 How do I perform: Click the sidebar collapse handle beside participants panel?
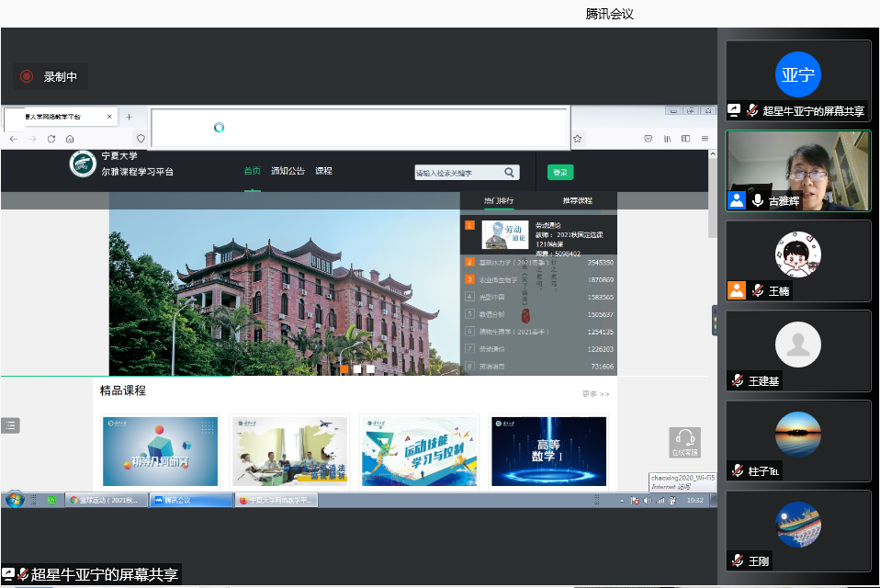pyautogui.click(x=715, y=321)
